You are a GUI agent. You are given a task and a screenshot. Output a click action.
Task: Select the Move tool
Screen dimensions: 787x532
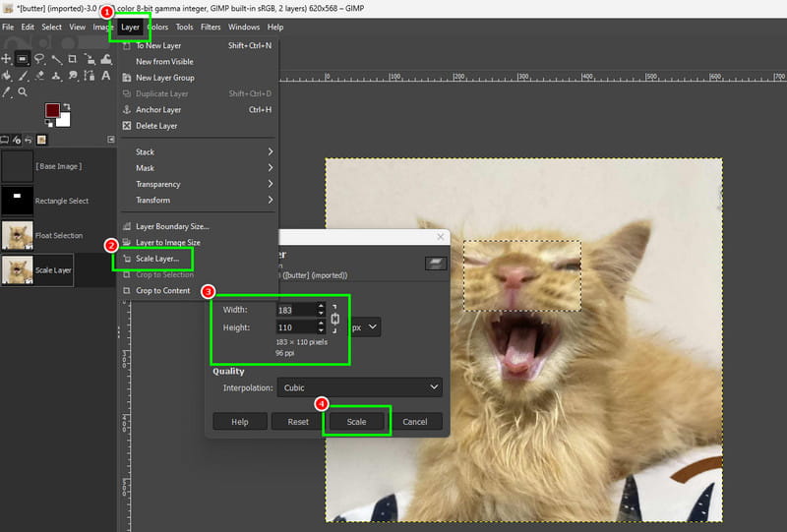pos(6,59)
